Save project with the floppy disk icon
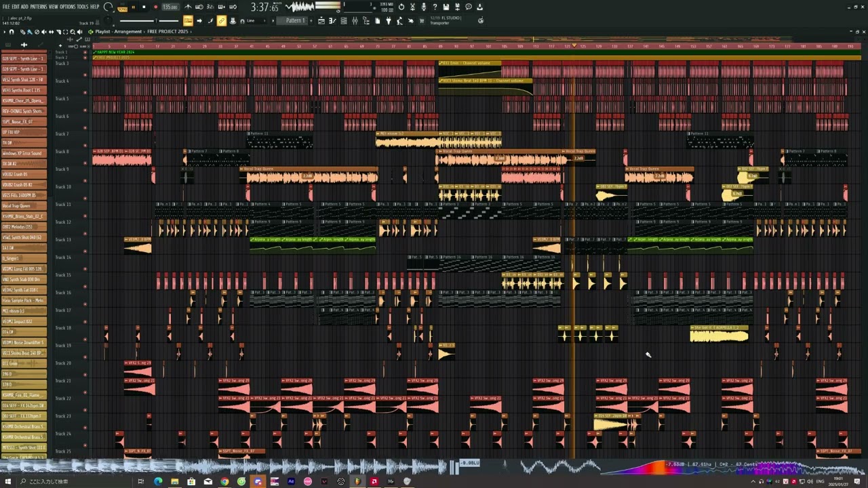The image size is (868, 488). [x=446, y=7]
